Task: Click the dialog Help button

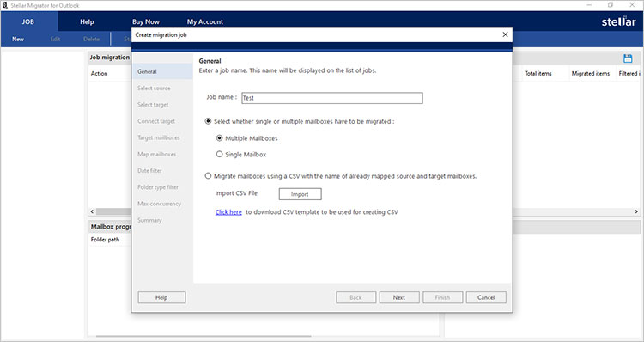Action: pos(161,297)
